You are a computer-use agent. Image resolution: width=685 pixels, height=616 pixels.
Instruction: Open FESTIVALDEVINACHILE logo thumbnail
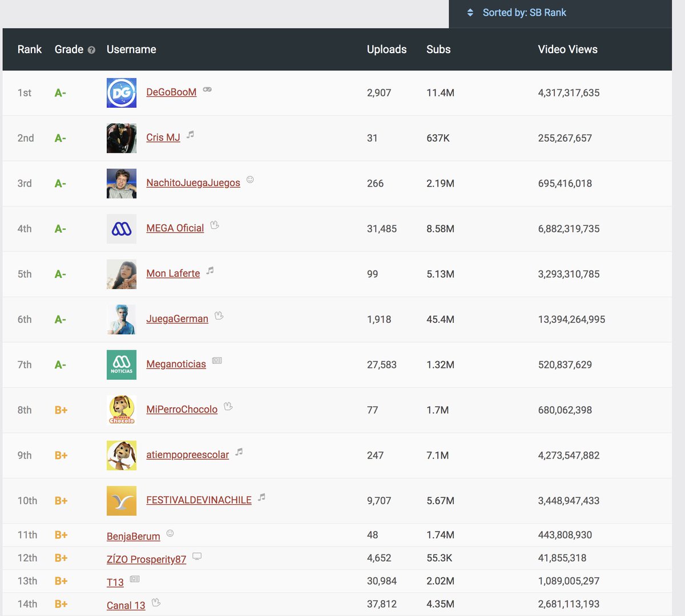[x=122, y=501]
